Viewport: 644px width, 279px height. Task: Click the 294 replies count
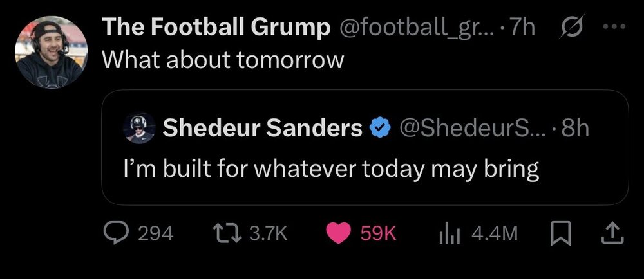(156, 234)
